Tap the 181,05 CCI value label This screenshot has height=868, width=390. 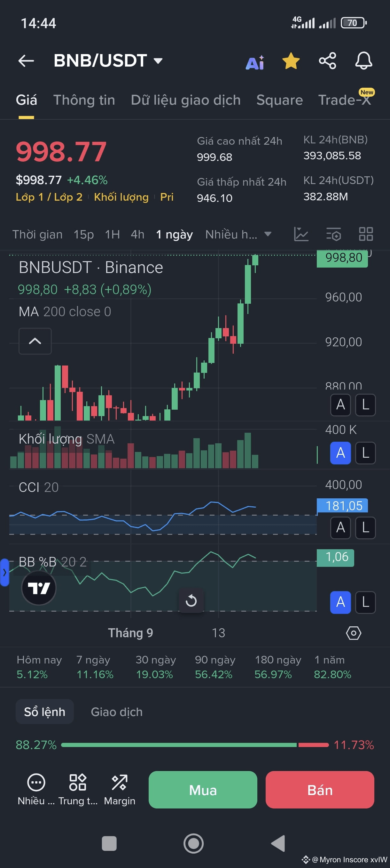pos(342,506)
